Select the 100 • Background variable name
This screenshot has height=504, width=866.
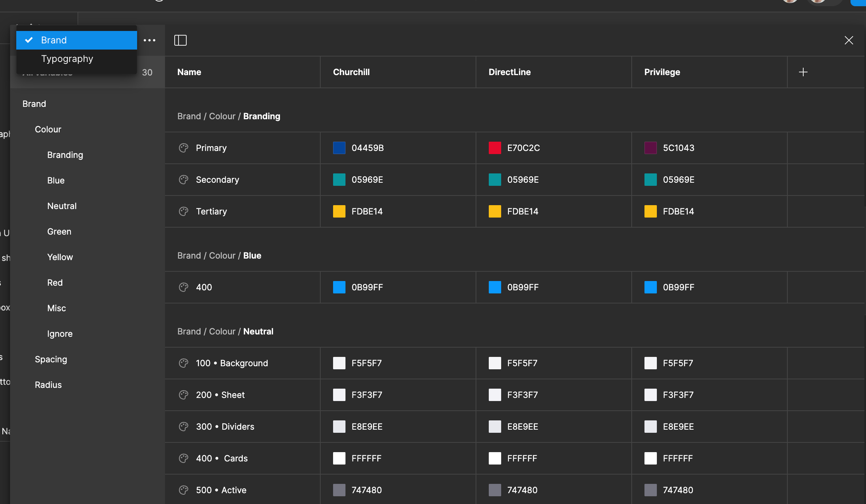click(x=232, y=363)
